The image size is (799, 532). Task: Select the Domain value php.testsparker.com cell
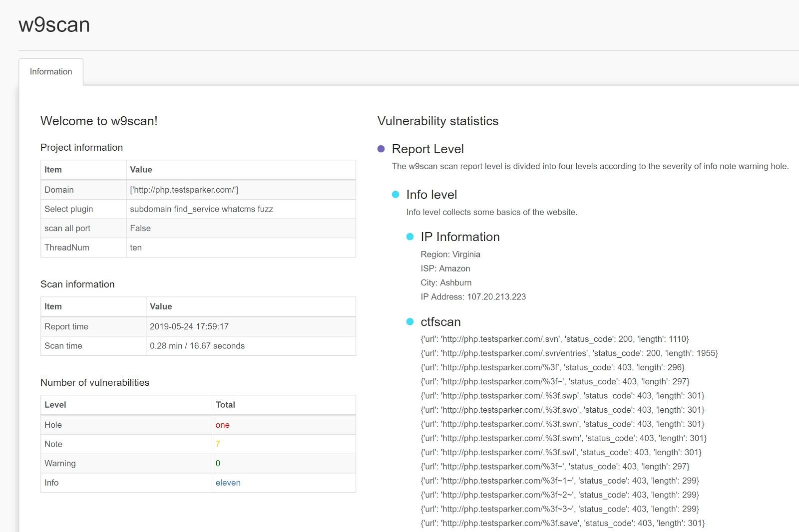tap(184, 190)
